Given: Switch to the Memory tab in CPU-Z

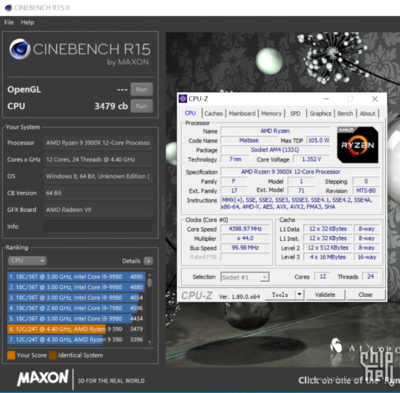Looking at the screenshot, I should 271,114.
